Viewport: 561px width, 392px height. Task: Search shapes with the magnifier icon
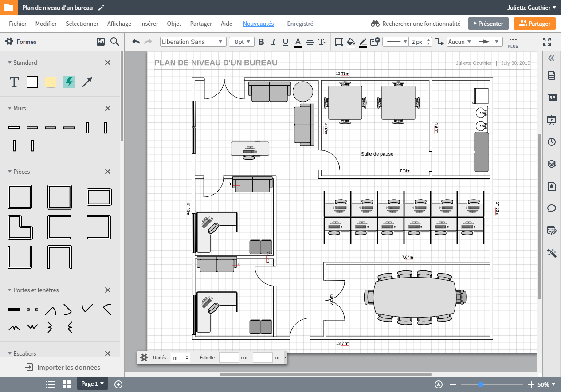[x=115, y=42]
